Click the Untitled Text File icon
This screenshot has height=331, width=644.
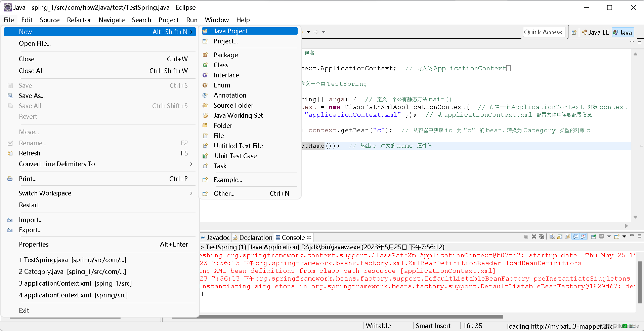click(x=205, y=146)
